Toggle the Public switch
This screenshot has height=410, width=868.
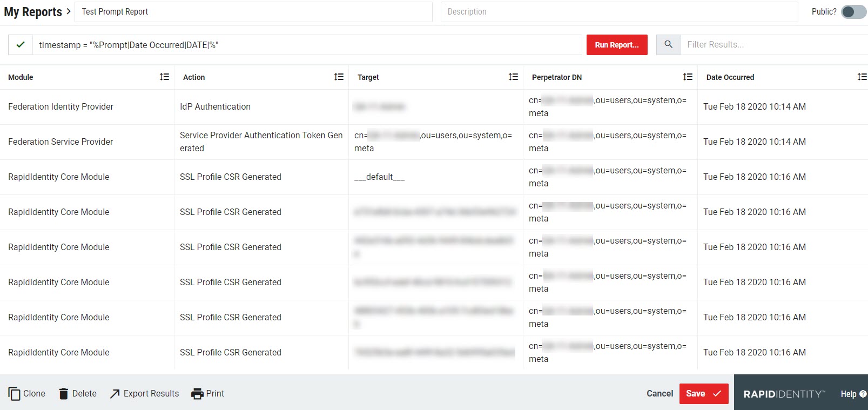click(x=854, y=12)
